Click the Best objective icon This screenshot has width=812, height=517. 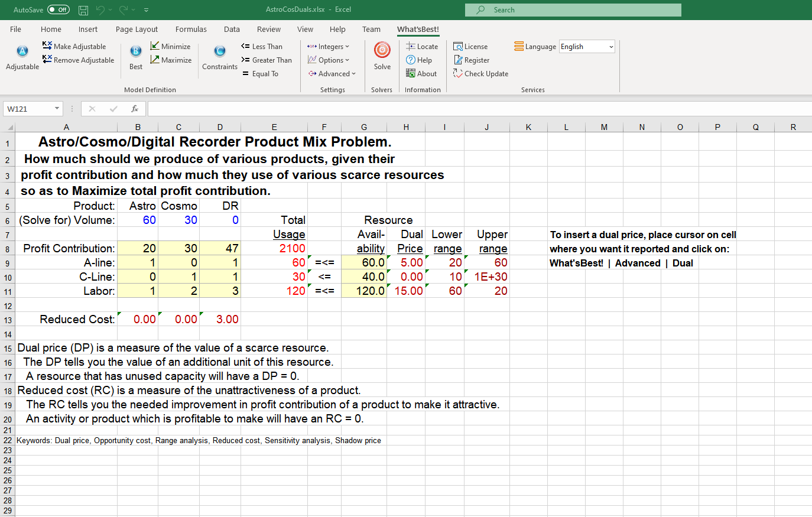tap(136, 51)
